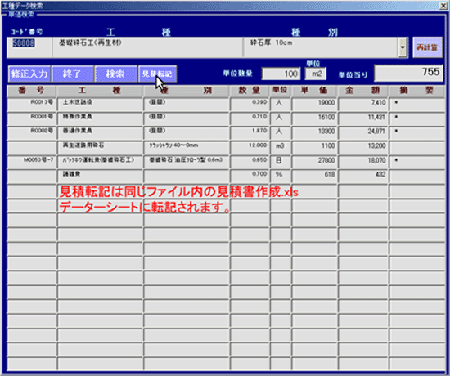Click the m3 unit cell
450x376 pixels.
tap(280, 147)
